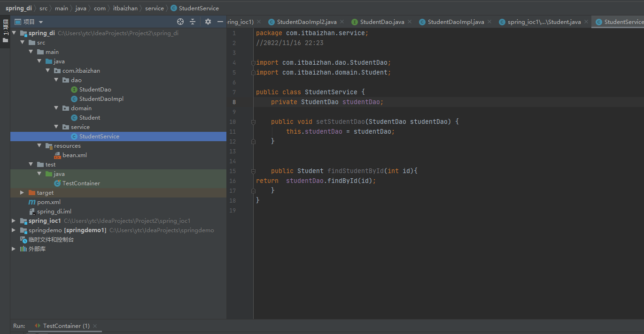Image resolution: width=644 pixels, height=334 pixels.
Task: Switch to spring_ioc1 Student.java tab
Action: tap(544, 22)
